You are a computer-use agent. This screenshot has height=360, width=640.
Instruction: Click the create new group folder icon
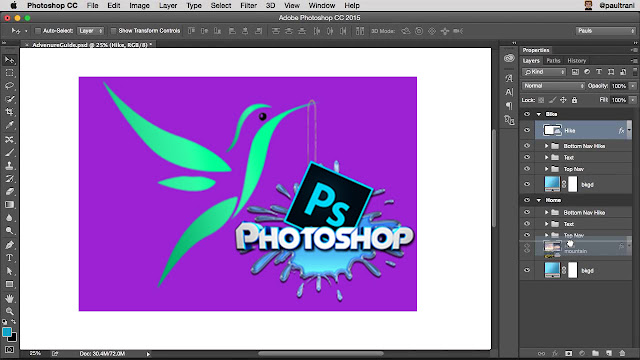[x=595, y=353]
